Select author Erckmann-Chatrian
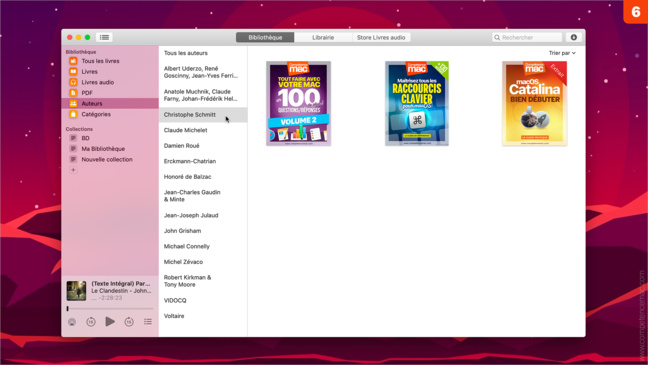The width and height of the screenshot is (648, 365). [x=203, y=161]
